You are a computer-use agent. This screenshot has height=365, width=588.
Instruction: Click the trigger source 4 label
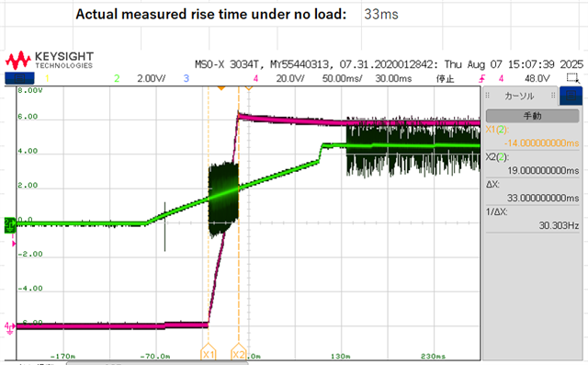click(x=501, y=78)
